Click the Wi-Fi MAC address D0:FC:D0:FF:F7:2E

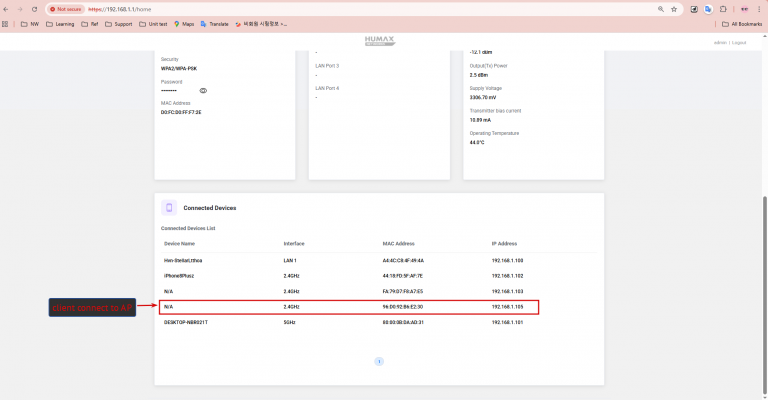click(x=181, y=112)
